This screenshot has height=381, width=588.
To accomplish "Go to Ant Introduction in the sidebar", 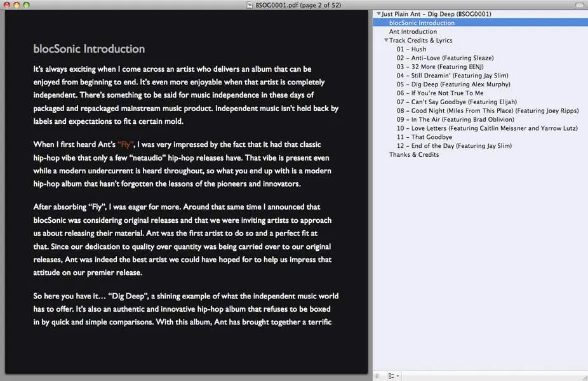I will point(413,32).
